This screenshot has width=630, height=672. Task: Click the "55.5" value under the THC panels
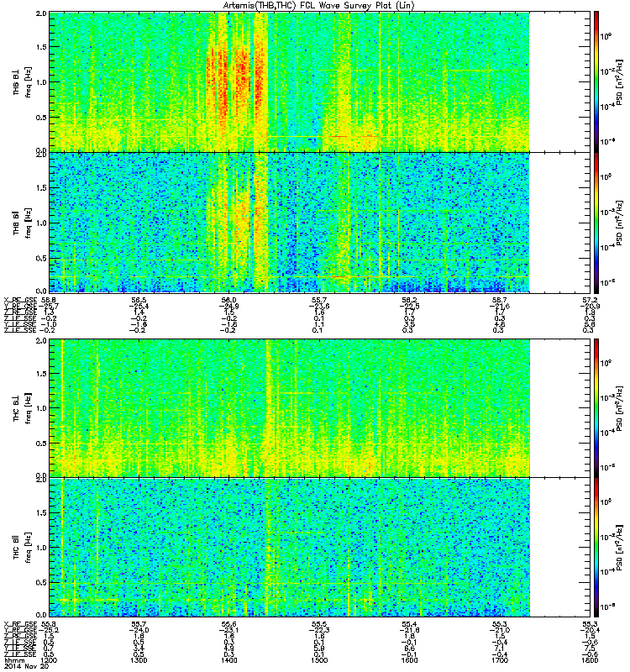pyautogui.click(x=319, y=624)
